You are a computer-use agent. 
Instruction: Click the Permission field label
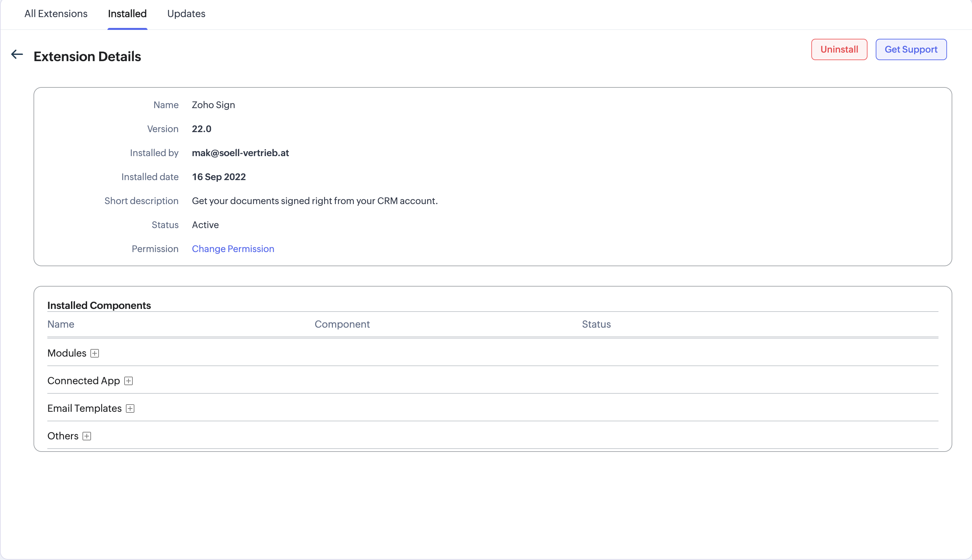tap(155, 249)
